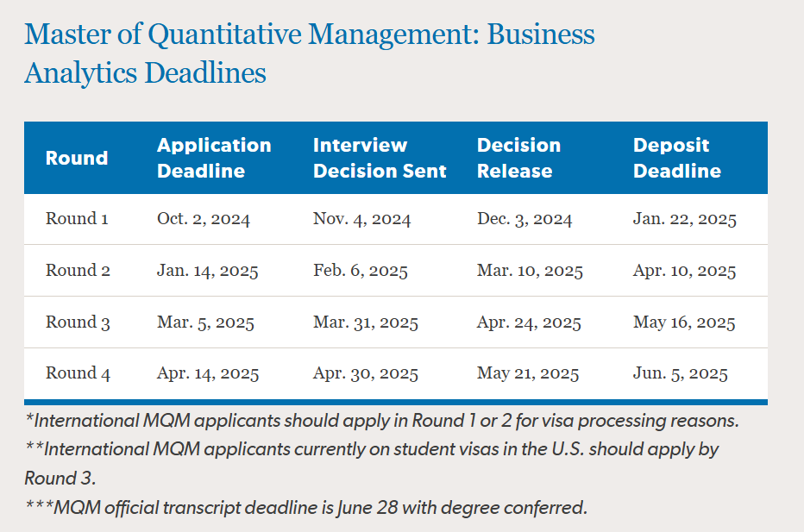Click the Apr. 14, 2025 application deadline

[x=207, y=374]
